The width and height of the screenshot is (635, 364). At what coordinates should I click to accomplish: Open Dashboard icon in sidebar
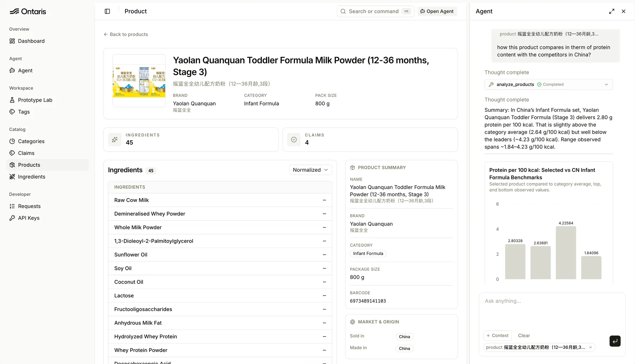point(12,41)
